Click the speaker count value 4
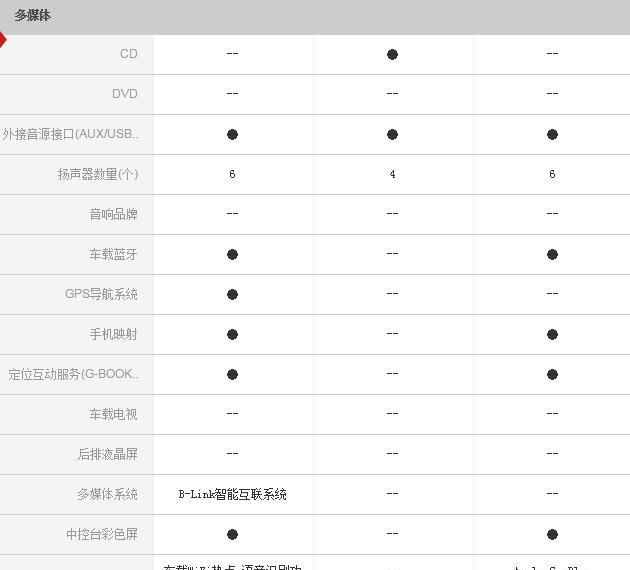The image size is (630, 570). point(393,174)
